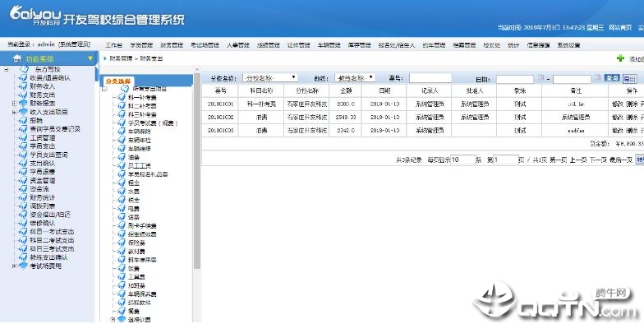Image resolution: width=644 pixels, height=324 pixels.
Task: Click the icon beside 电费
Action: 122,209
